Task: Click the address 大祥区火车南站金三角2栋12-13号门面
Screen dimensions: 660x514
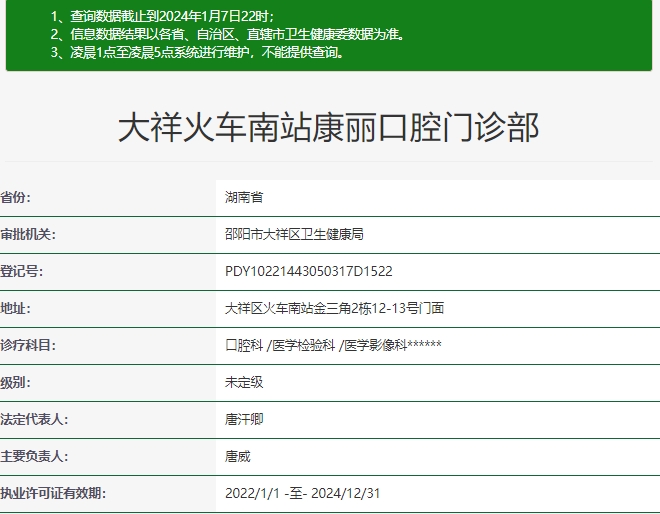Action: (x=334, y=308)
